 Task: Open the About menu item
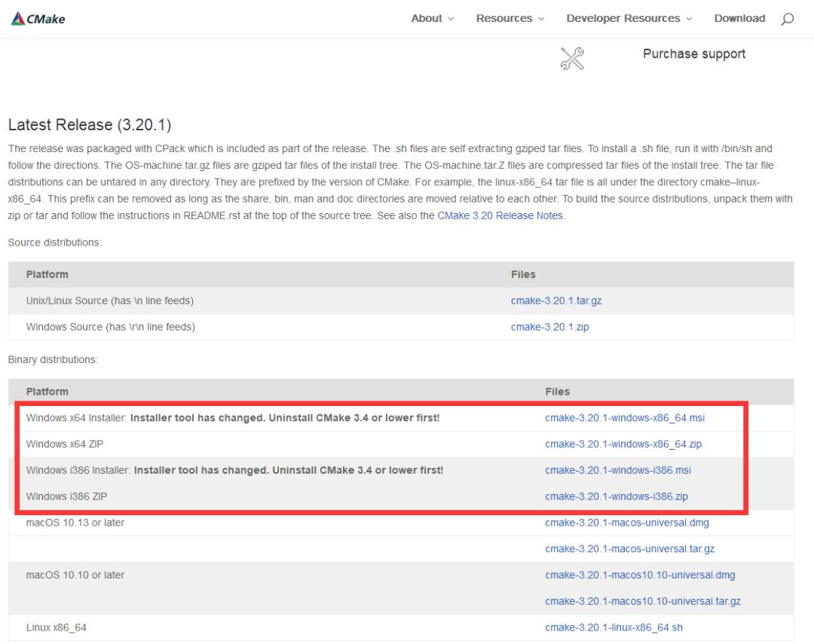(x=427, y=18)
